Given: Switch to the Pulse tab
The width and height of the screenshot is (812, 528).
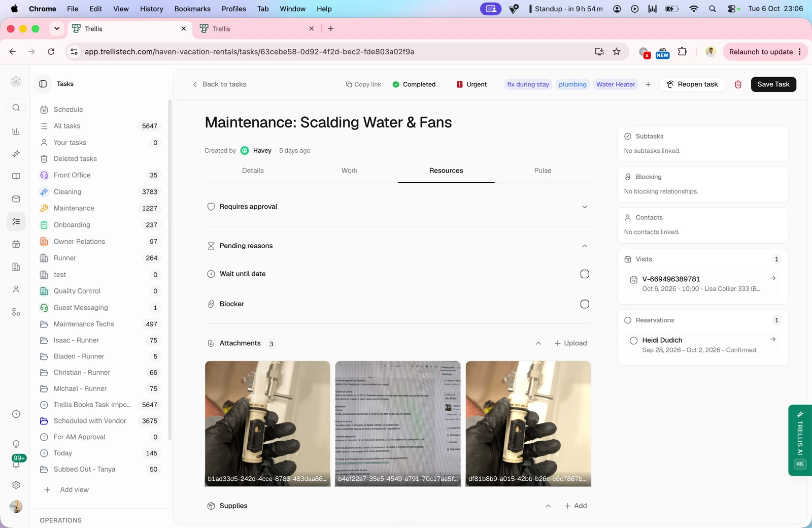Looking at the screenshot, I should click(543, 171).
